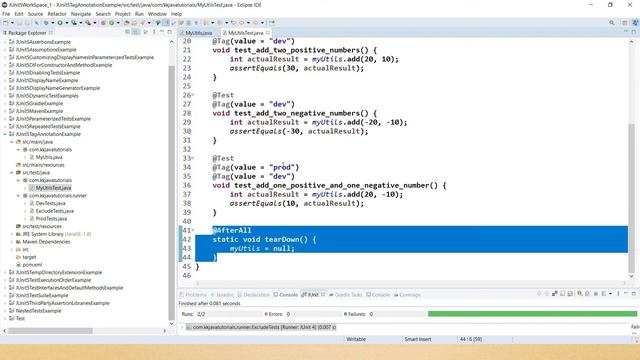Open the Search magnifier at top right

pyautogui.click(x=611, y=23)
